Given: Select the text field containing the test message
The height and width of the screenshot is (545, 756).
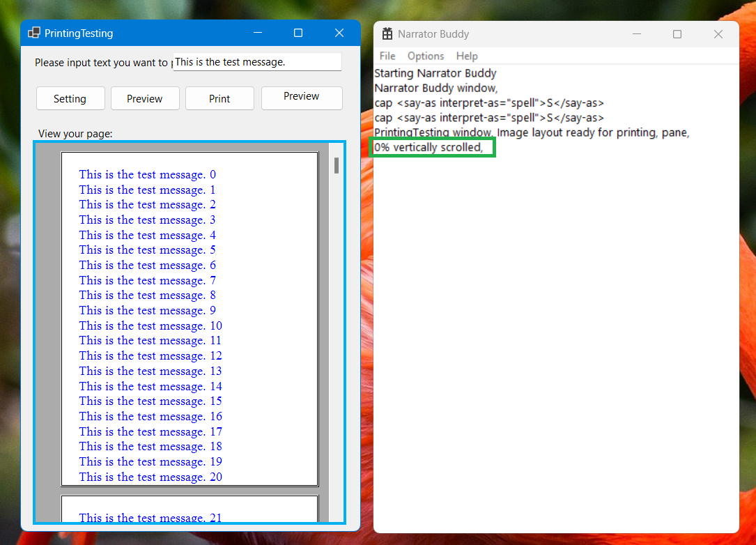Looking at the screenshot, I should pos(256,61).
